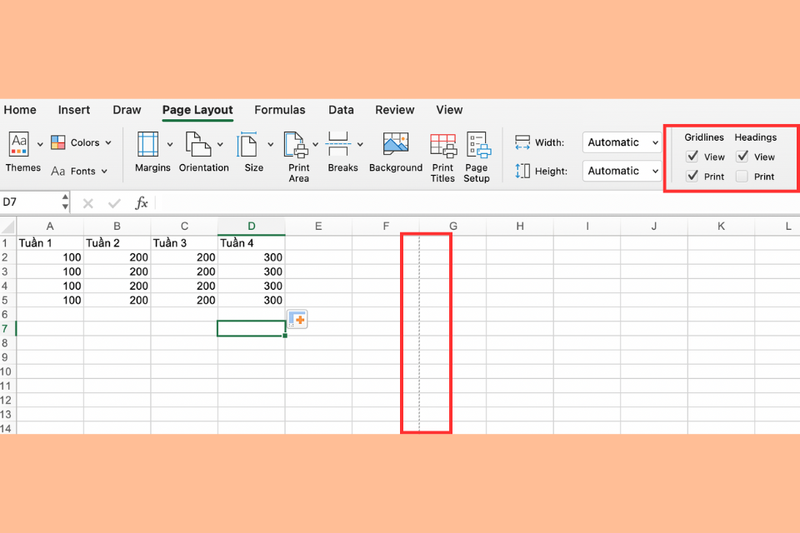This screenshot has width=800, height=533.
Task: Uncheck Headings View checkbox
Action: tap(742, 156)
